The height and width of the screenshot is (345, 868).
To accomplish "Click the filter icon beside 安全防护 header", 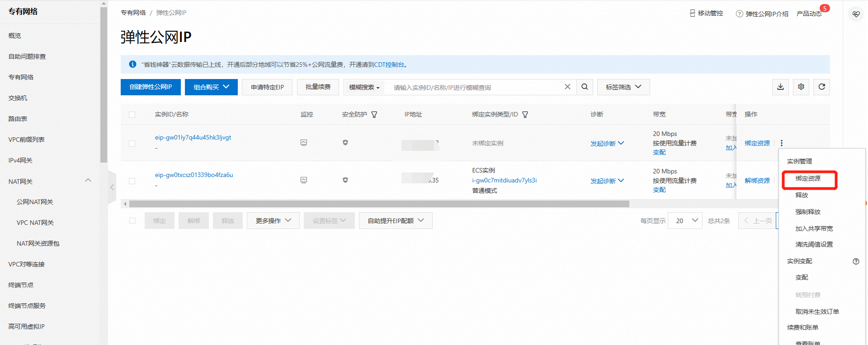I will click(x=374, y=115).
